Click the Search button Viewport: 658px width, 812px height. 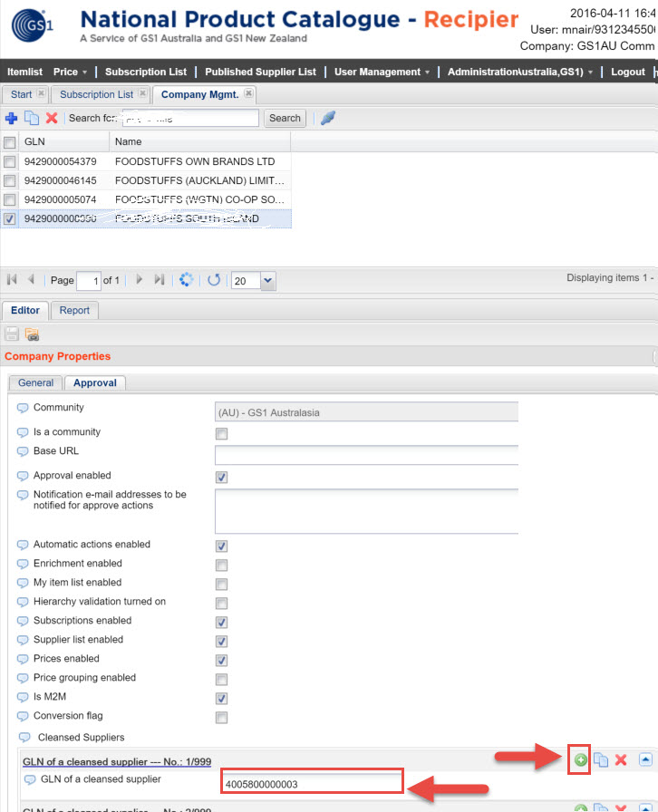285,118
